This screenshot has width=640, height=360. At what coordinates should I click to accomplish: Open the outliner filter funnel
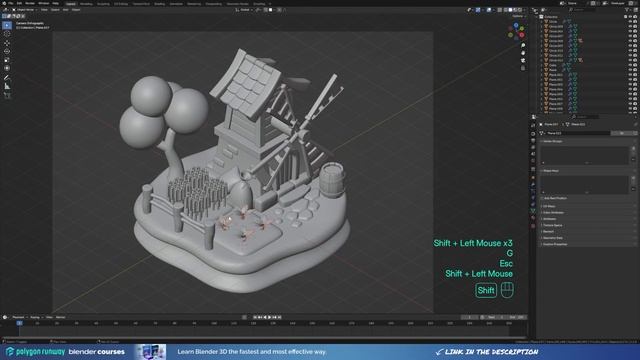[x=627, y=10]
